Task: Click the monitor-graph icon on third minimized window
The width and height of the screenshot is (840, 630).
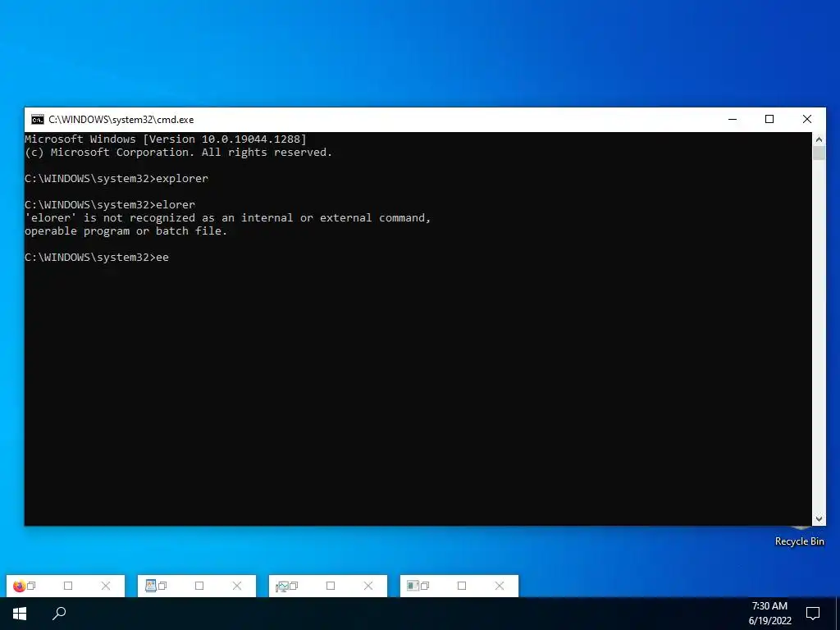Action: [282, 587]
